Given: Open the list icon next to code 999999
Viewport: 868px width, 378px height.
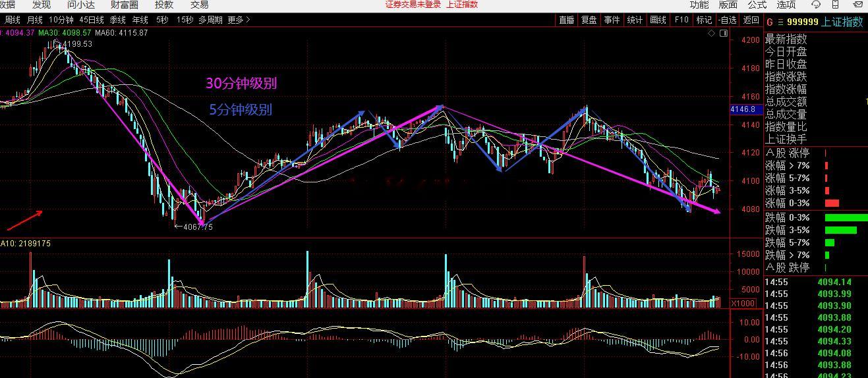Looking at the screenshot, I should (x=780, y=22).
